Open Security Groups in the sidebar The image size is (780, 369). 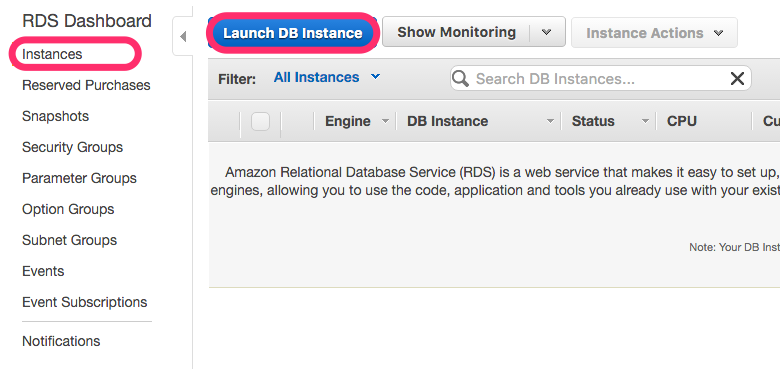pyautogui.click(x=72, y=147)
